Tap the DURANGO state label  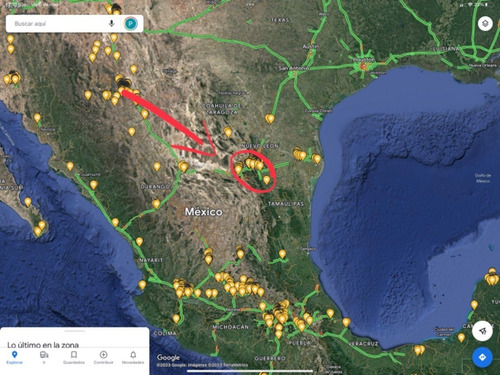click(155, 187)
